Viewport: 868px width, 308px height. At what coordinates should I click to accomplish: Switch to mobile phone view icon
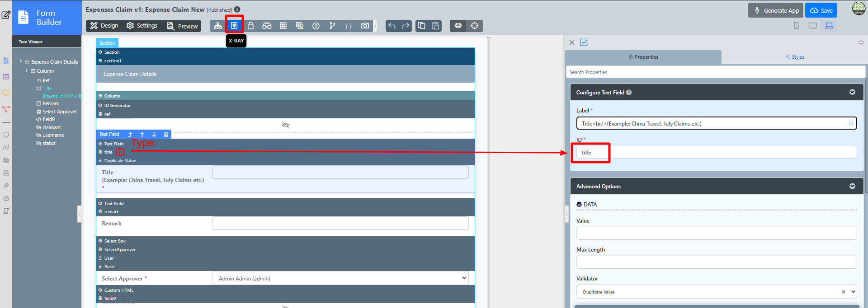(796, 26)
